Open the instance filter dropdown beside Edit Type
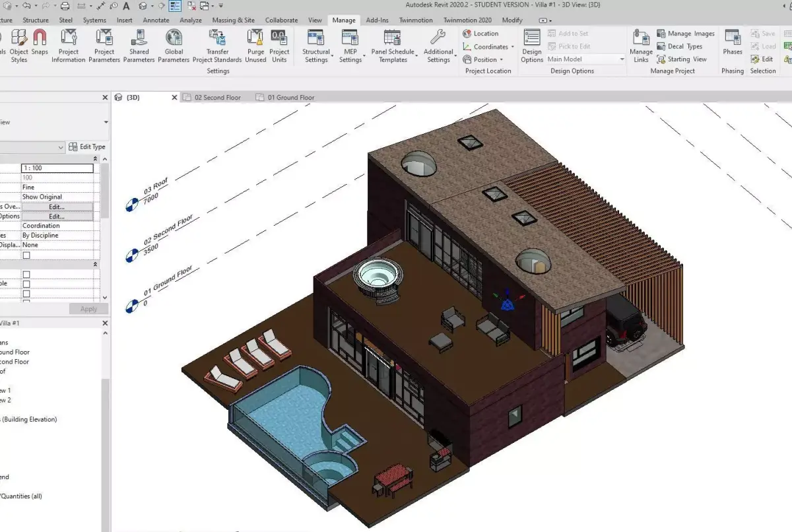The width and height of the screenshot is (792, 532). point(61,147)
